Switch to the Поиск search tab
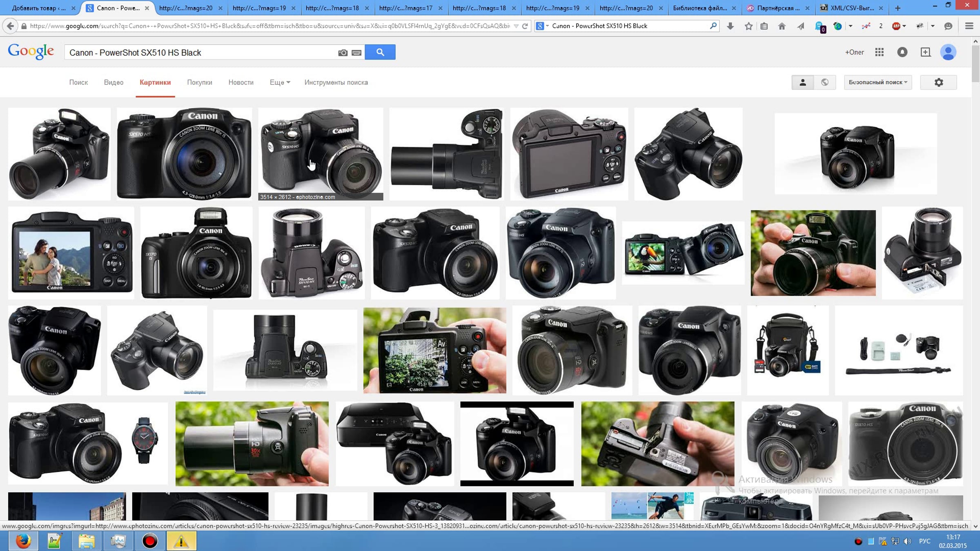This screenshot has height=551, width=980. 78,82
